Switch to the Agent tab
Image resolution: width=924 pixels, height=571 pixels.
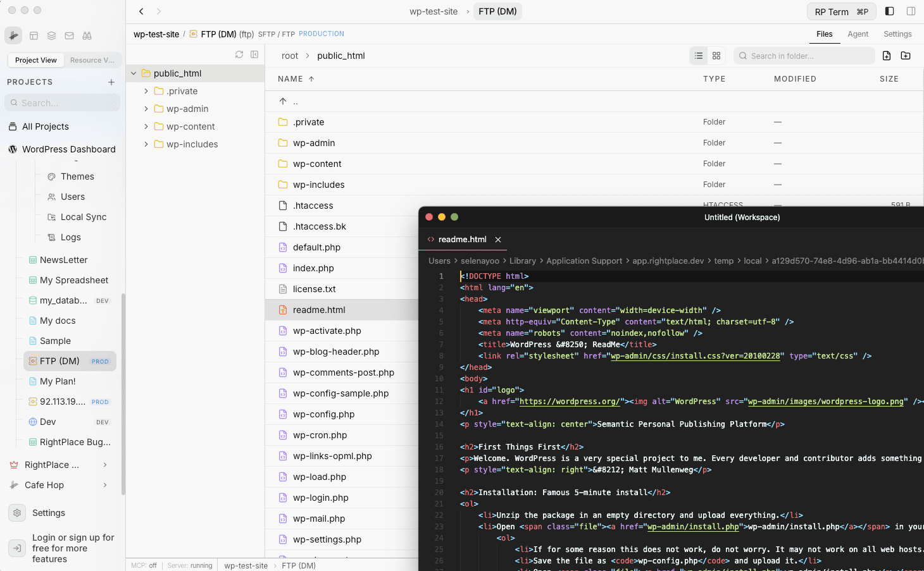coord(858,34)
